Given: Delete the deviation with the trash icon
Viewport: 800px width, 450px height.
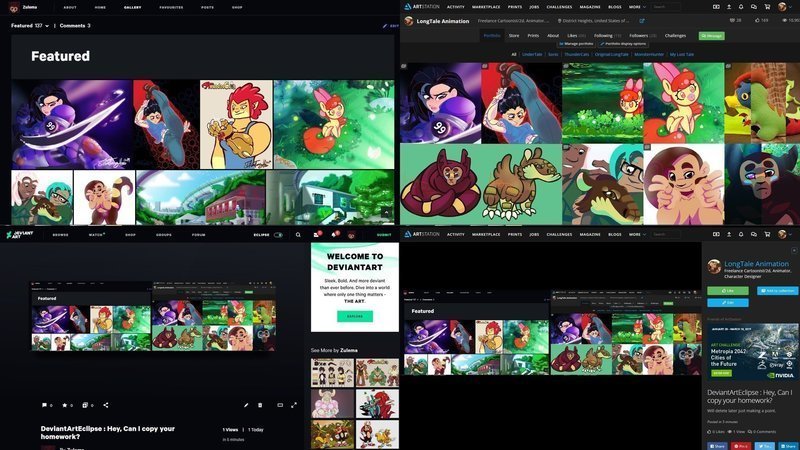Looking at the screenshot, I should 260,405.
